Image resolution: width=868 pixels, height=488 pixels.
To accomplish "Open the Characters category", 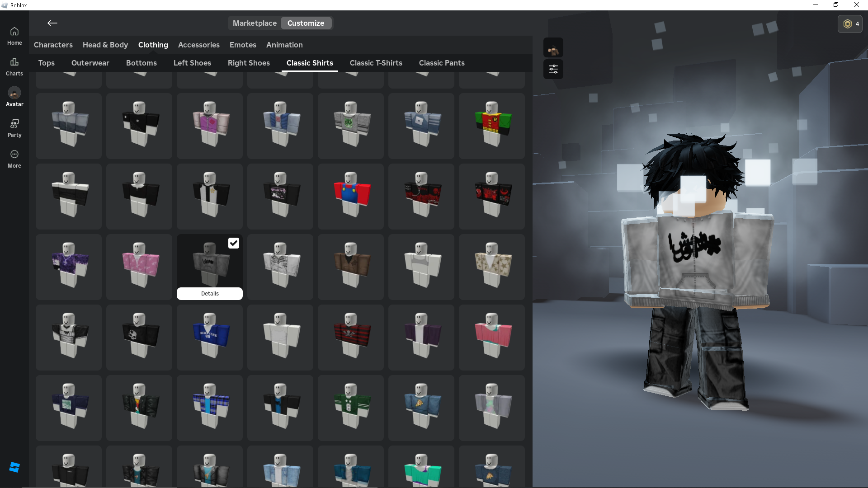I will (x=53, y=45).
